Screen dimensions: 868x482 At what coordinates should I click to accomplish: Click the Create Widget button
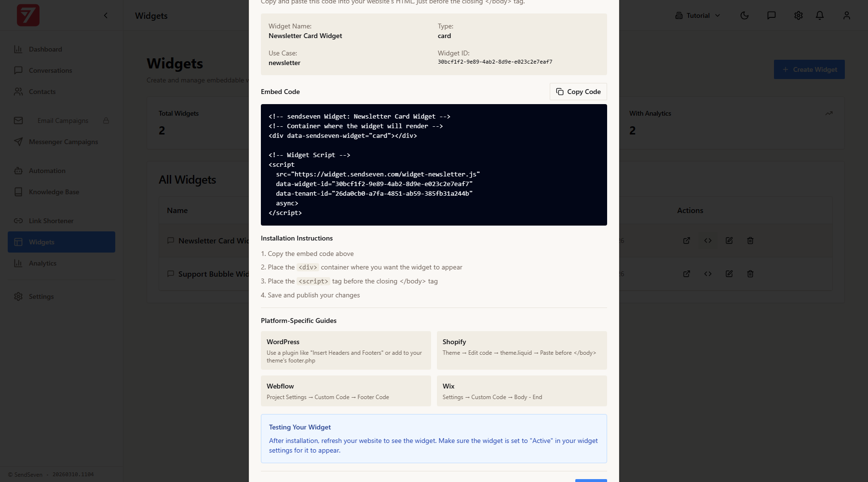tap(809, 69)
